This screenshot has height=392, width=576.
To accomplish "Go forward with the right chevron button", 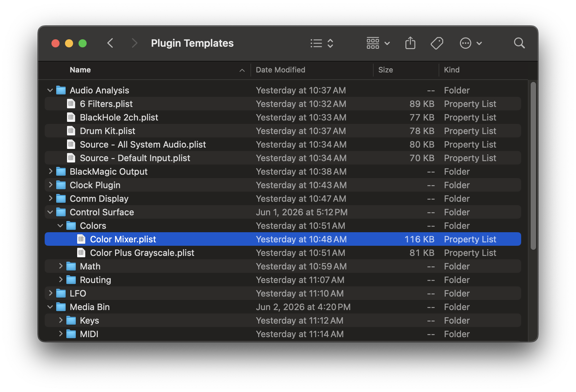I will pyautogui.click(x=134, y=43).
